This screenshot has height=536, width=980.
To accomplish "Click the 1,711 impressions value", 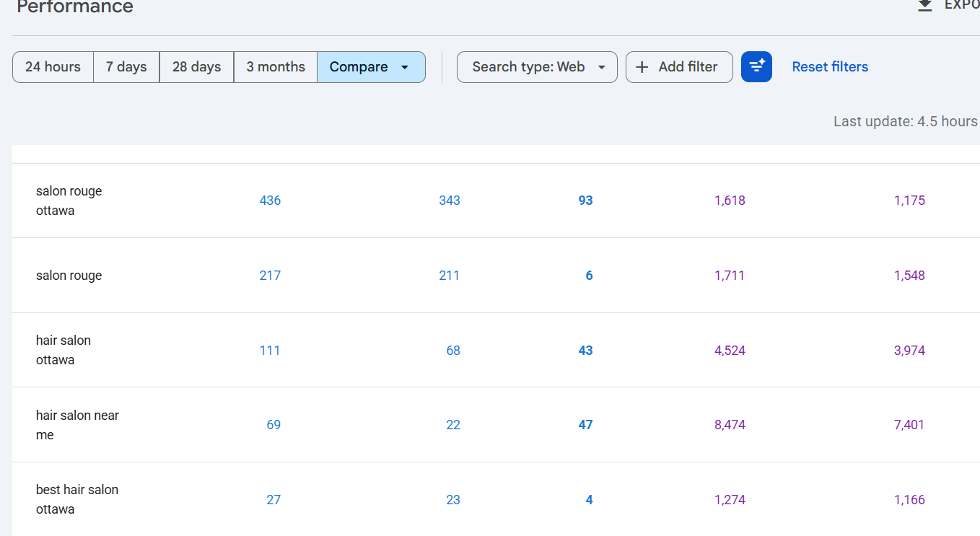I will [730, 276].
